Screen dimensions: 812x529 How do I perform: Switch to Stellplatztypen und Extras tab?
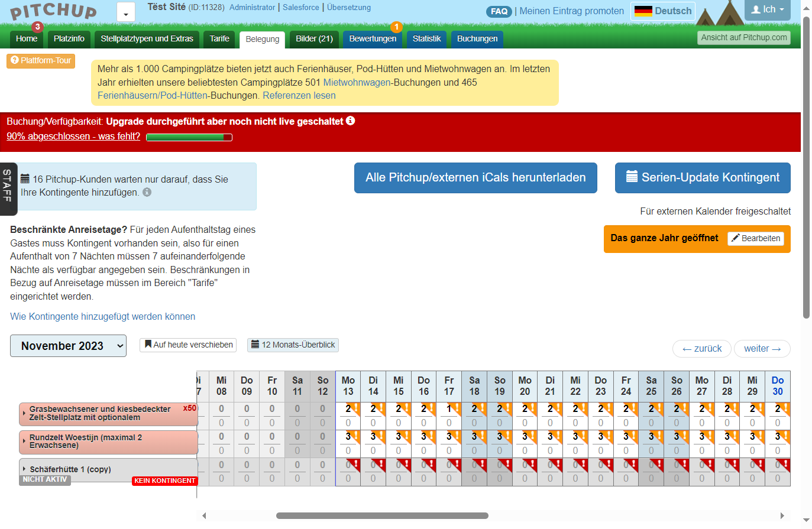[147, 39]
